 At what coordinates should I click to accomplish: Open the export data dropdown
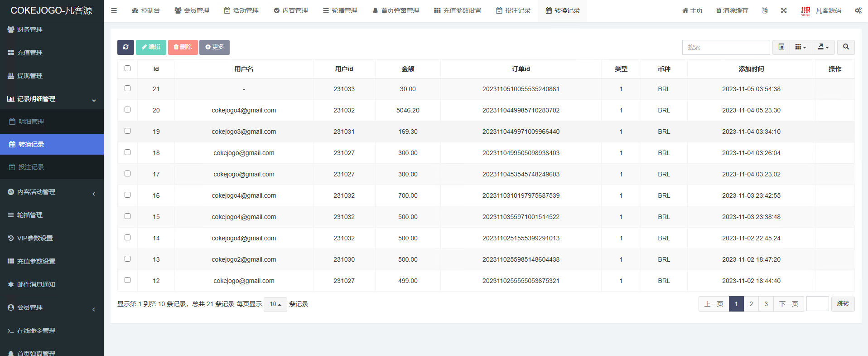click(x=823, y=47)
